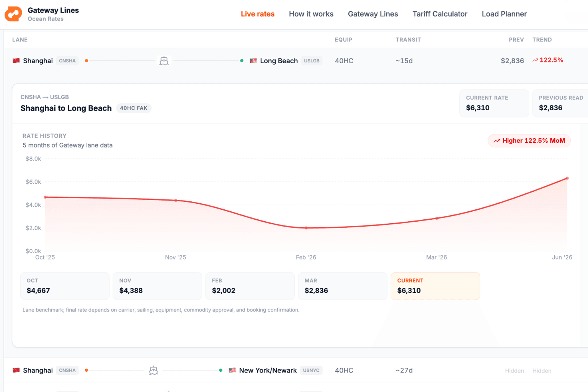Click the China flag beside Shanghai in the Long Beach row
This screenshot has width=588, height=392.
pyautogui.click(x=16, y=60)
